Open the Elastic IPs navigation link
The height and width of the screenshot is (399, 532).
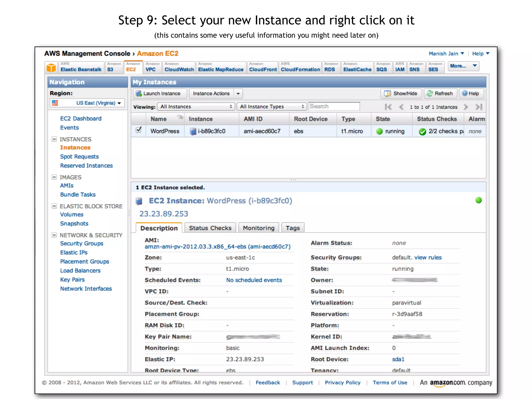click(74, 252)
